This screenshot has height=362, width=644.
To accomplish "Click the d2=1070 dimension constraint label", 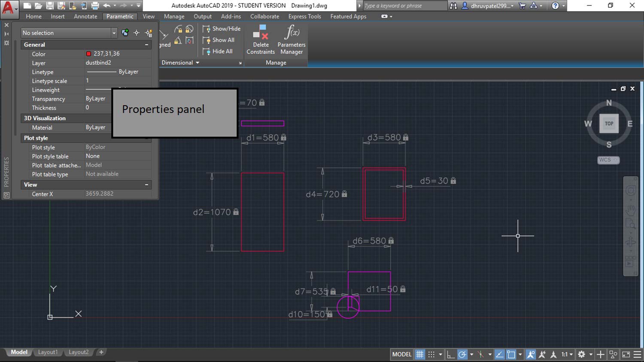I will (x=216, y=212).
